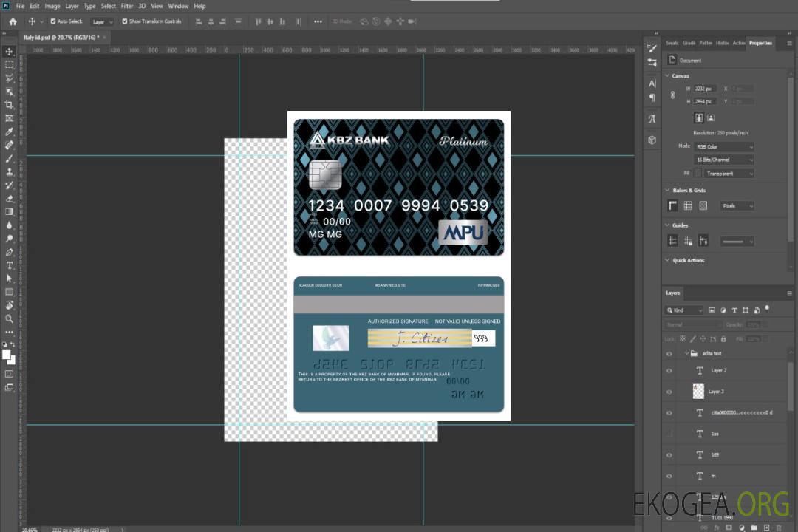This screenshot has height=532, width=798.
Task: Switch to the Properties tab
Action: coord(760,43)
